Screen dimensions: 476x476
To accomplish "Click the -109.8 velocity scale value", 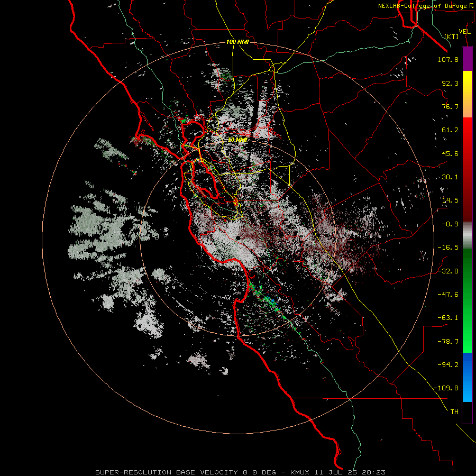I will point(446,388).
